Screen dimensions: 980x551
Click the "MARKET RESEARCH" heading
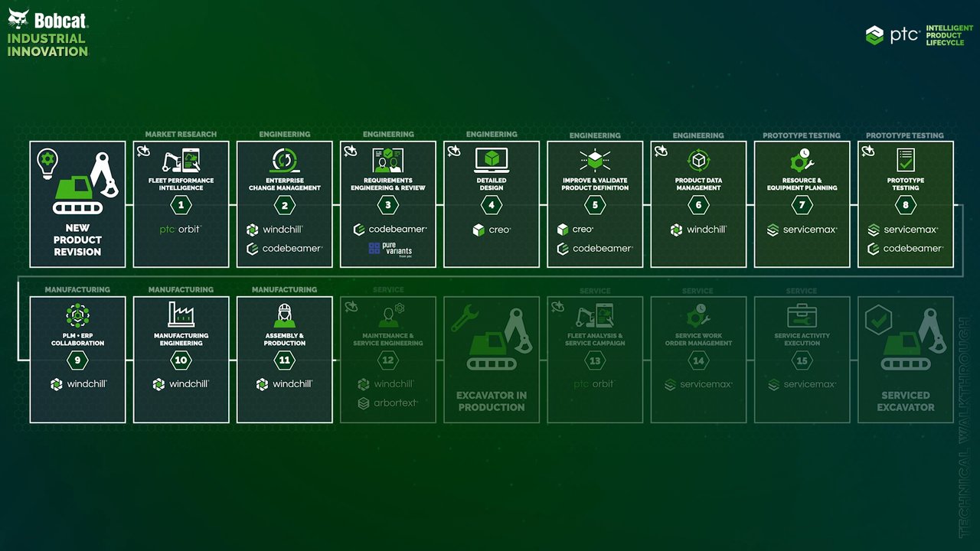pyautogui.click(x=181, y=135)
